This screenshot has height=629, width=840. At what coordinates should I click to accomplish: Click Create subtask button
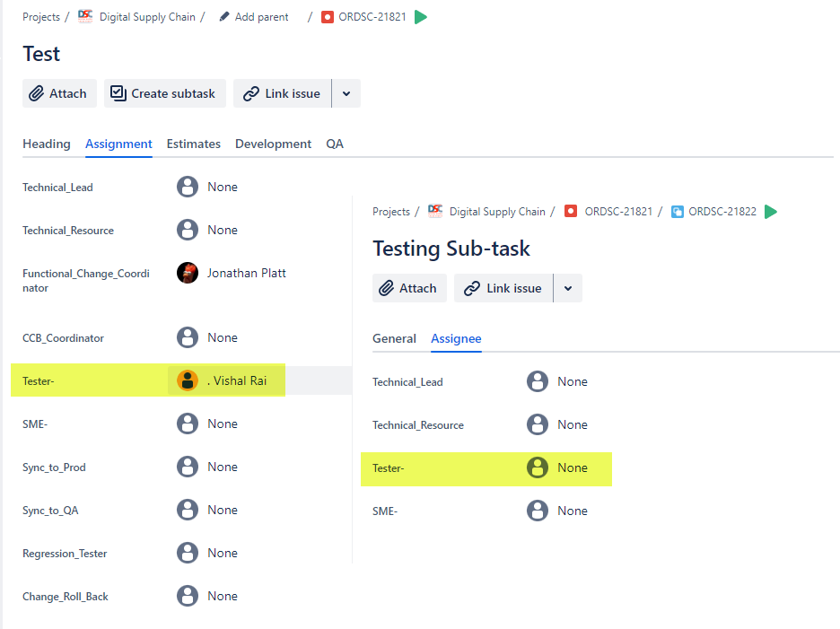click(165, 93)
